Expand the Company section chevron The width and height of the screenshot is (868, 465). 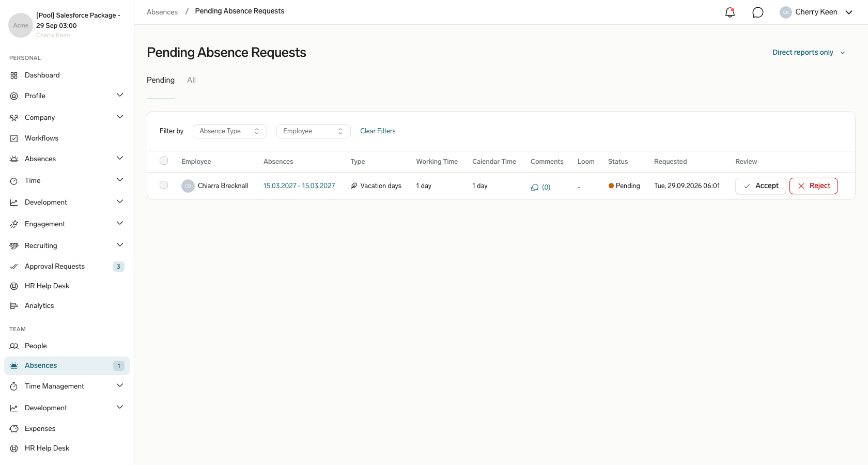click(x=120, y=117)
